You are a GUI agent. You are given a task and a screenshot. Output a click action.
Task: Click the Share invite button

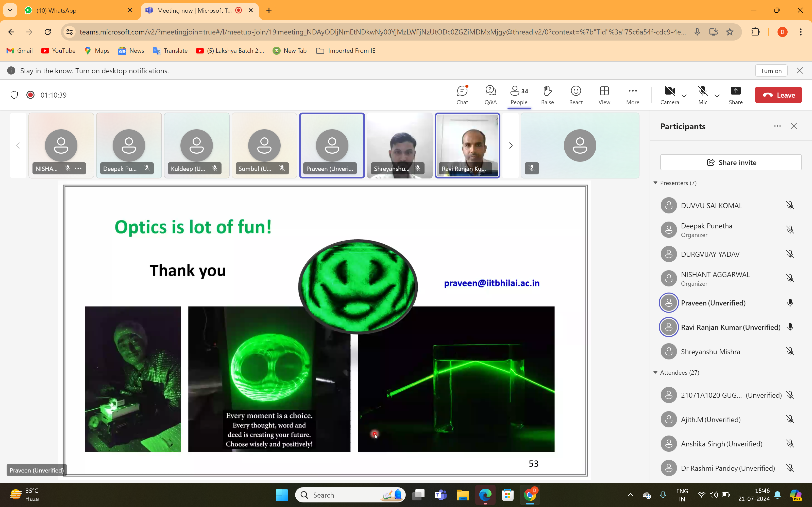[x=731, y=162]
